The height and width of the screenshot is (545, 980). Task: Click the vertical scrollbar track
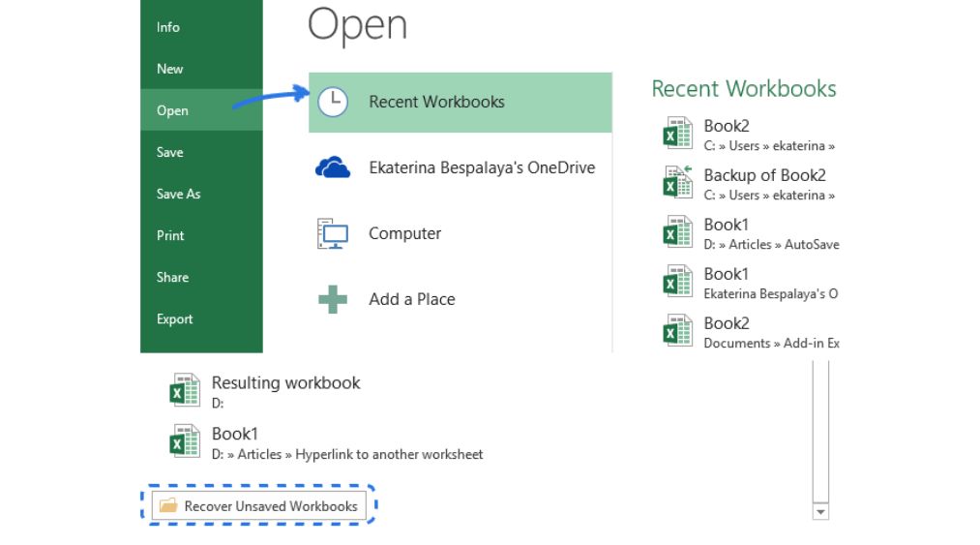pos(820,431)
